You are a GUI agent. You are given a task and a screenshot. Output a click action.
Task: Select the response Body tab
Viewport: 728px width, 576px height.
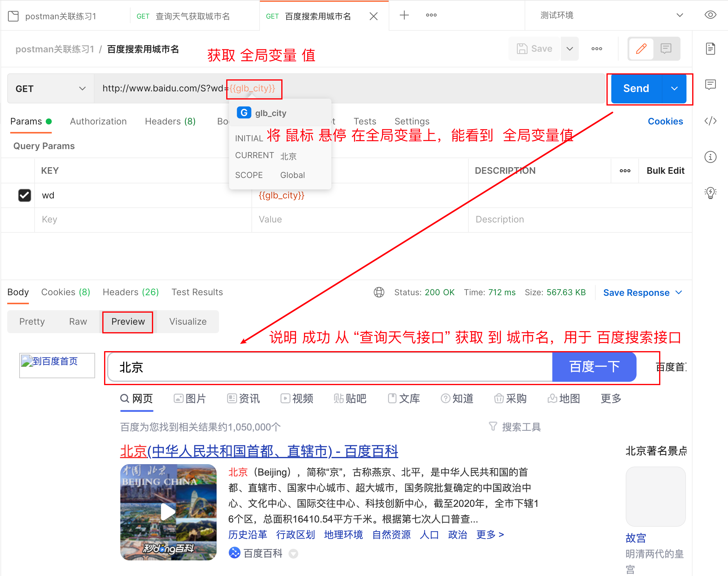click(18, 292)
